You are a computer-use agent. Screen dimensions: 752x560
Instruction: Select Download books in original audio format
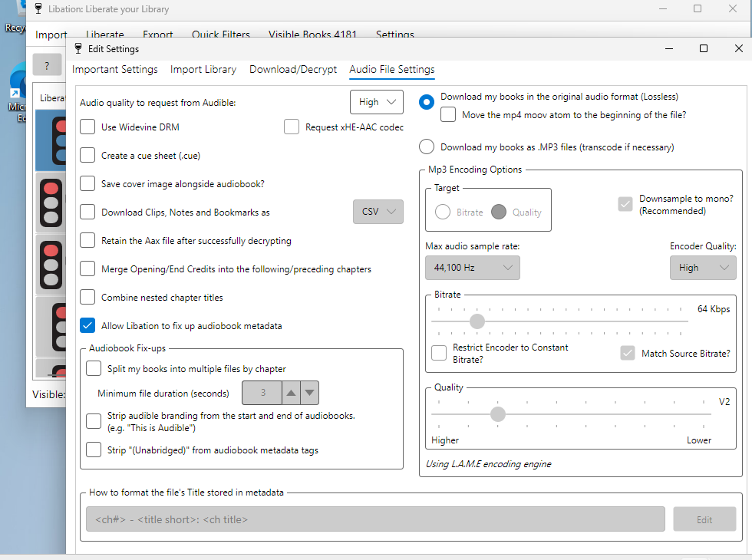pyautogui.click(x=427, y=101)
